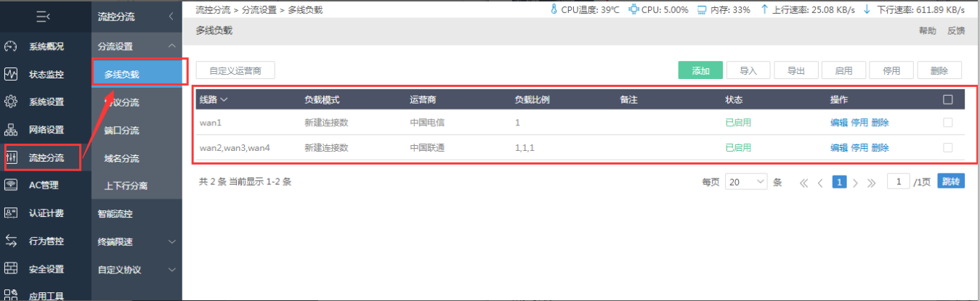The height and width of the screenshot is (301, 980).
Task: Click the 中国联通 cell
Action: [x=427, y=147]
